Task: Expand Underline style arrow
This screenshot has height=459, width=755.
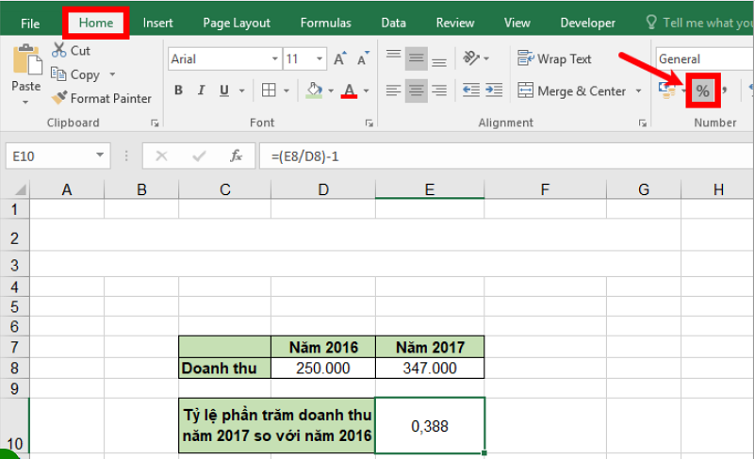Action: pyautogui.click(x=242, y=91)
